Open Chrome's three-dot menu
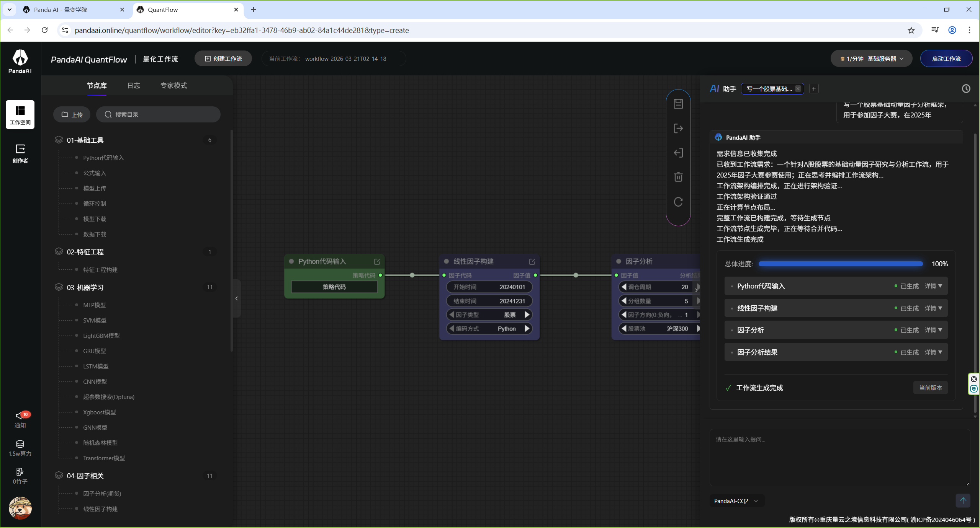Viewport: 980px width, 528px height. tap(969, 30)
